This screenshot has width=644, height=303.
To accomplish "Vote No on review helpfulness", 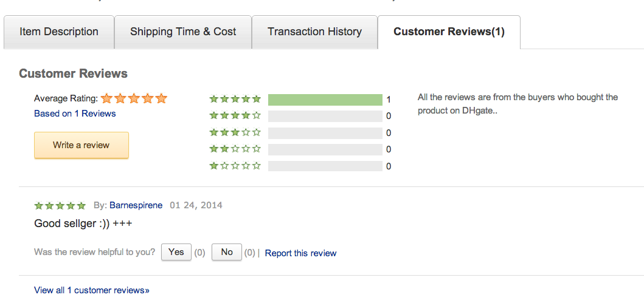I will (227, 252).
